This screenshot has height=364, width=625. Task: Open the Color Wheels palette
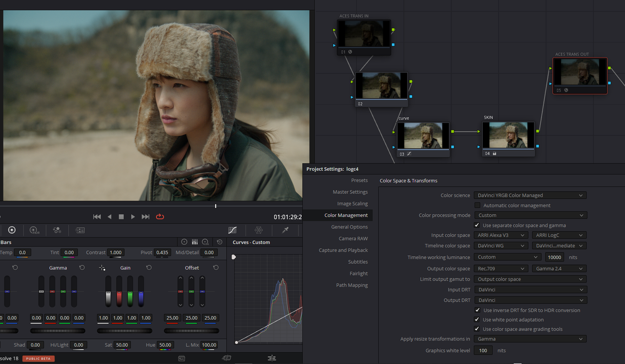(x=12, y=230)
